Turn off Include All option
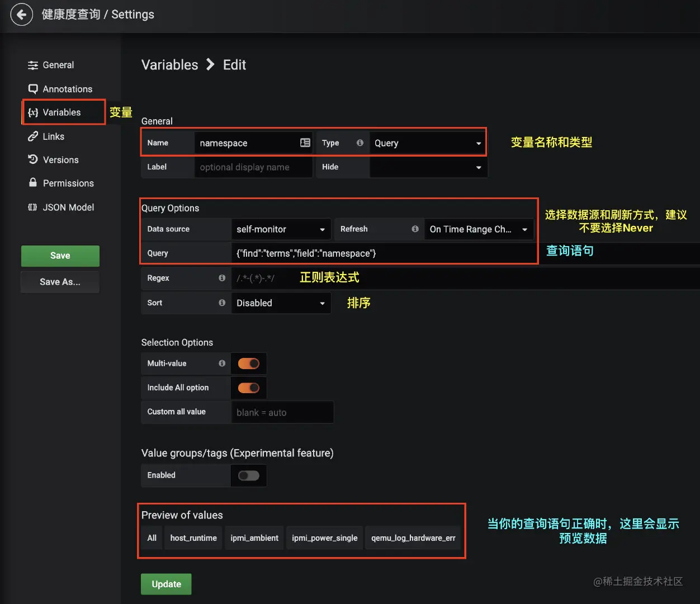 [249, 388]
